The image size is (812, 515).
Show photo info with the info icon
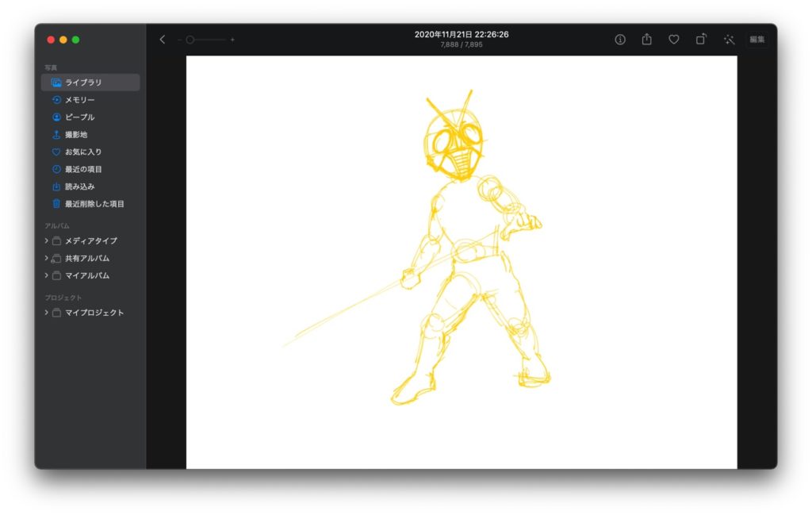[x=620, y=40]
